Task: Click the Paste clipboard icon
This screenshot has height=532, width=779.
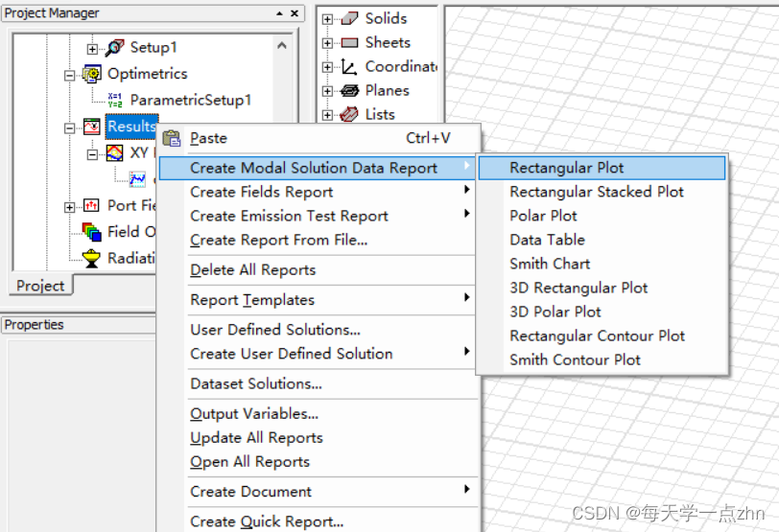Action: pyautogui.click(x=172, y=138)
